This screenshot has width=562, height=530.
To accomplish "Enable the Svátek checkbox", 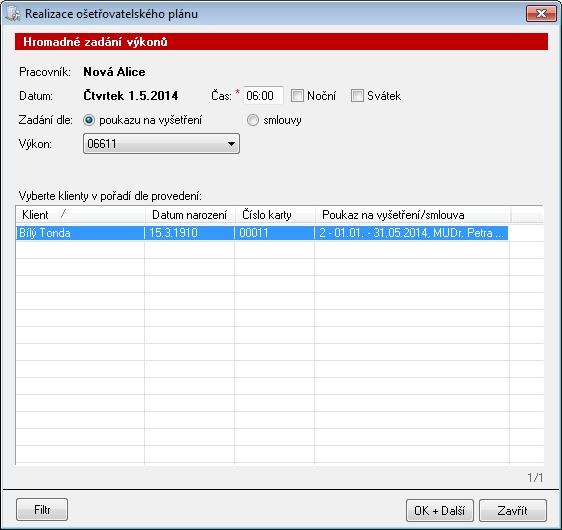I will tap(357, 96).
